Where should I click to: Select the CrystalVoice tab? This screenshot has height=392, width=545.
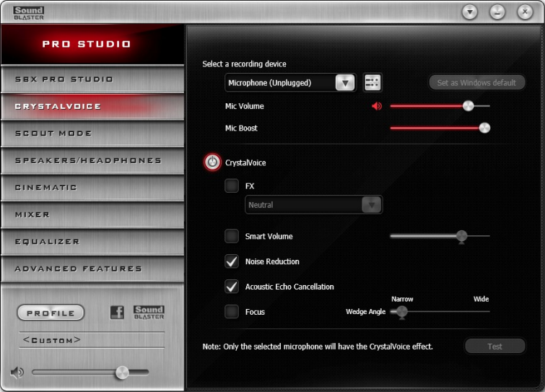click(92, 106)
